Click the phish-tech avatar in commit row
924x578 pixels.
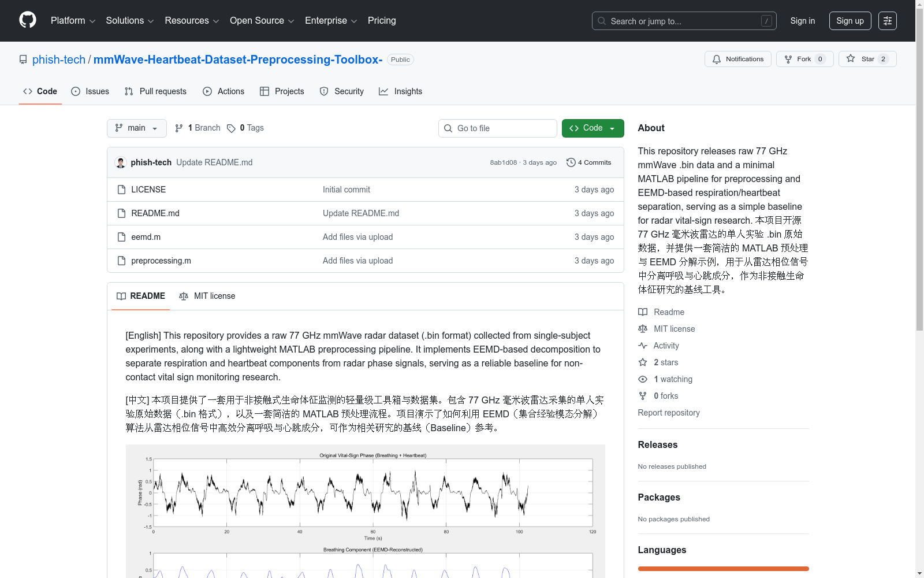121,162
